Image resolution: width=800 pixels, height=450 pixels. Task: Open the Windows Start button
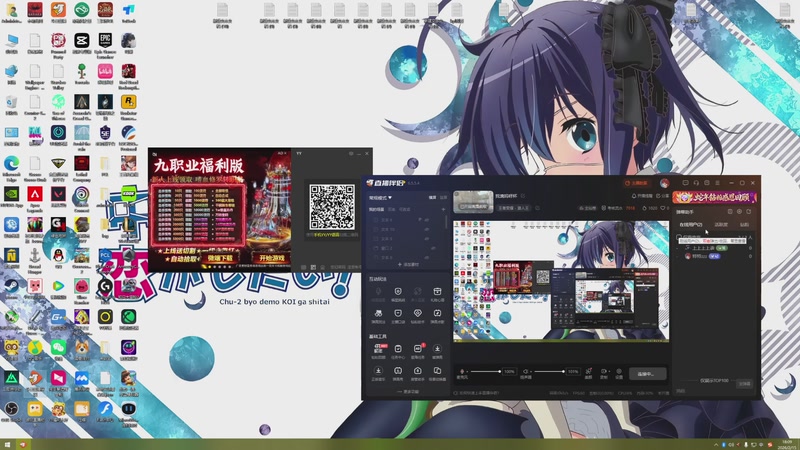7,445
